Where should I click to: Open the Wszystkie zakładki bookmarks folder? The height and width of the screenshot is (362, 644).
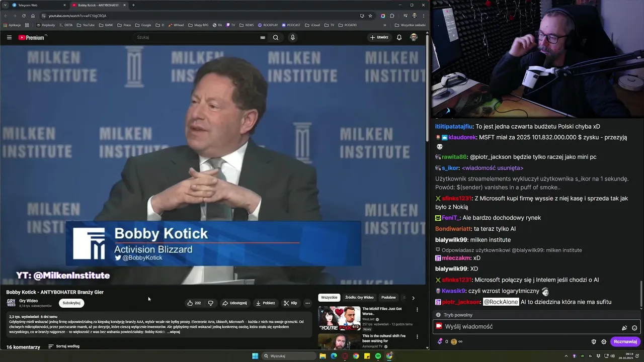[410, 25]
